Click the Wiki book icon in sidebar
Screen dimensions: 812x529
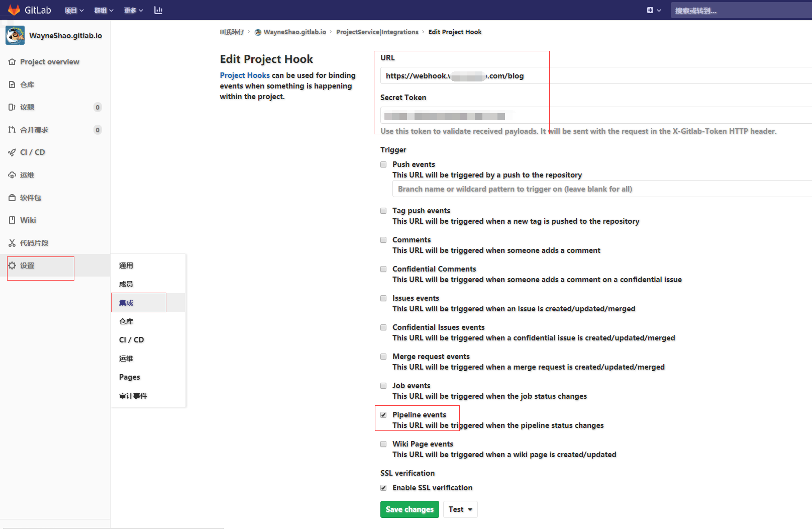tap(12, 220)
